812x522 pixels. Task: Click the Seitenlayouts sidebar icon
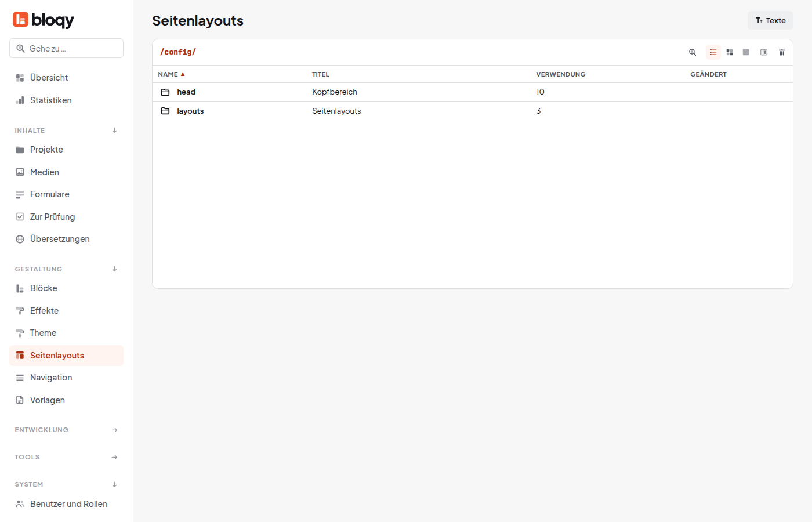pos(20,356)
